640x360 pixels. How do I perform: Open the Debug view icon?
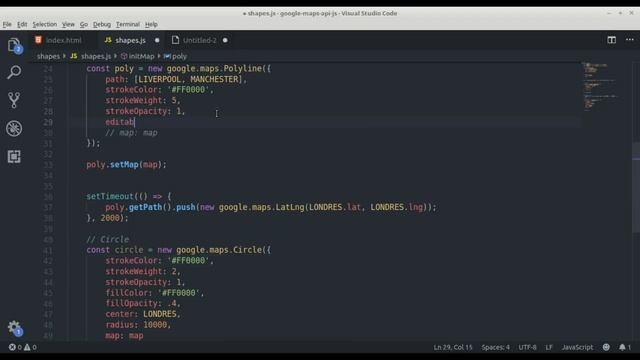[14, 129]
